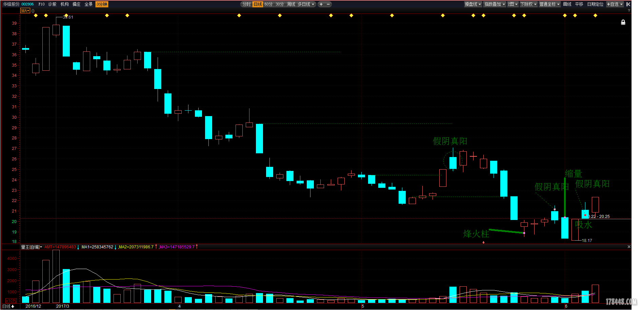Select the 假阴真阳 annotation near price 27

pyautogui.click(x=450, y=141)
